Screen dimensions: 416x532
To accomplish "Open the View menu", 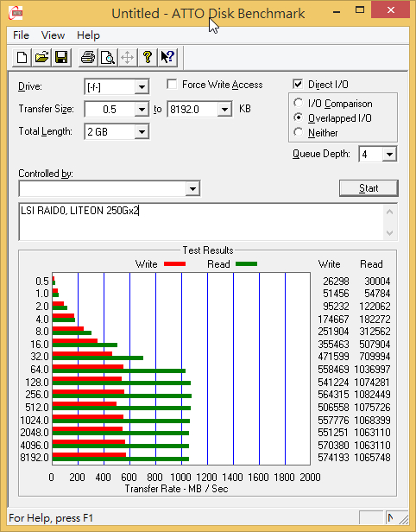I will [53, 35].
